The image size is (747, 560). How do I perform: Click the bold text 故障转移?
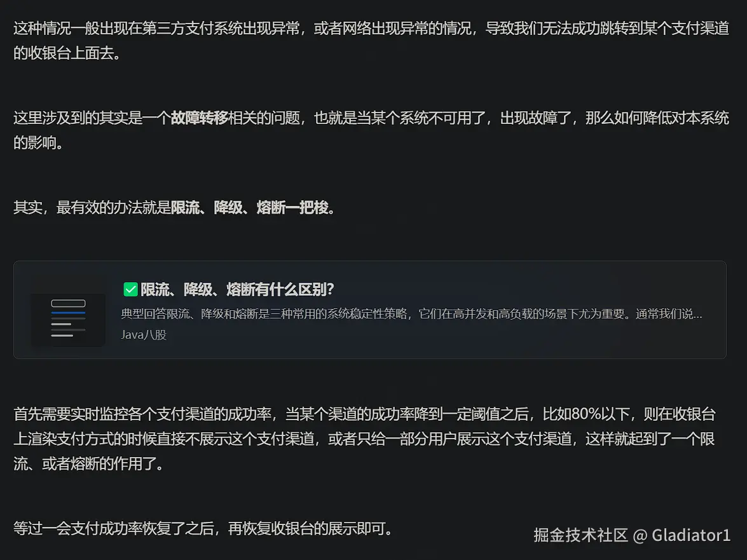(199, 118)
